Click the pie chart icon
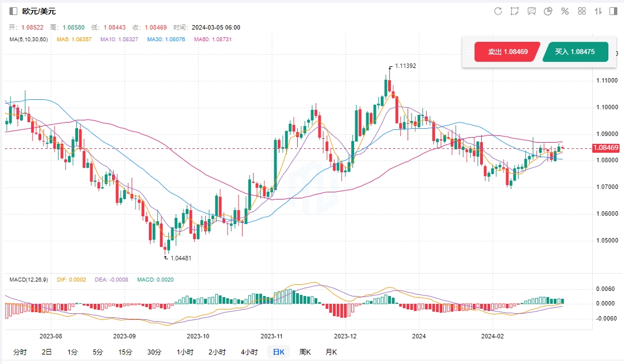The image size is (624, 364). [x=548, y=11]
